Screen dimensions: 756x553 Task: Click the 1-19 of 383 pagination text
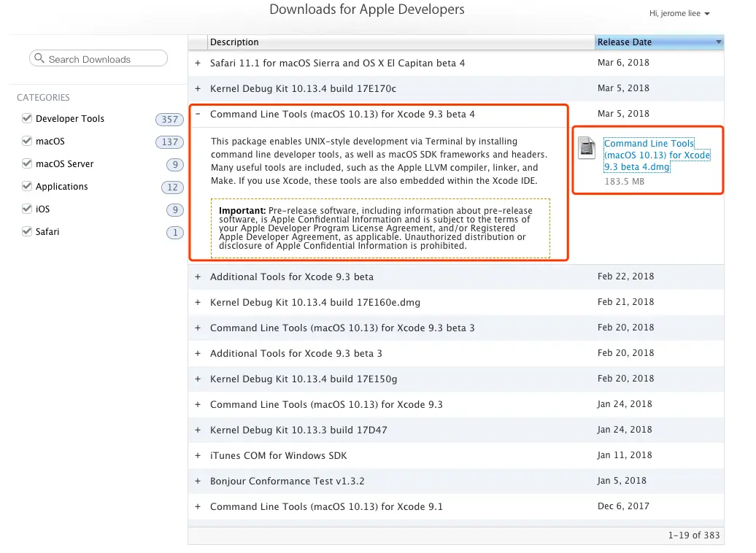click(694, 535)
